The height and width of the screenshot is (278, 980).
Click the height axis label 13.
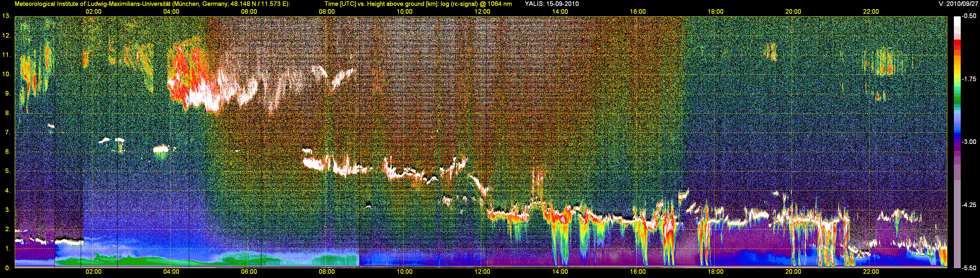7,16
